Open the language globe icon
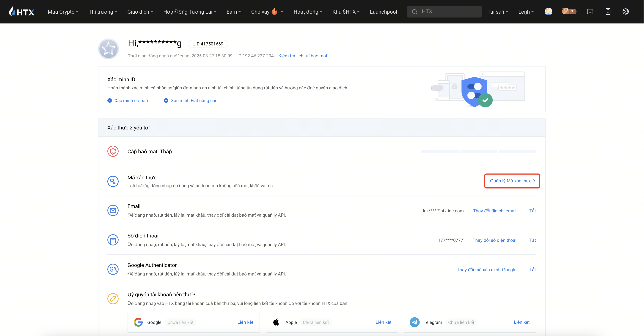This screenshot has width=644, height=336. tap(626, 12)
